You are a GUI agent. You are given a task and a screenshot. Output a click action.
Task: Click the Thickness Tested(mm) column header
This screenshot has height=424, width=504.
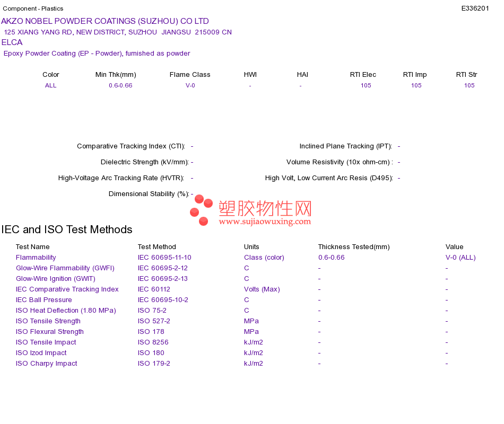pos(354,246)
